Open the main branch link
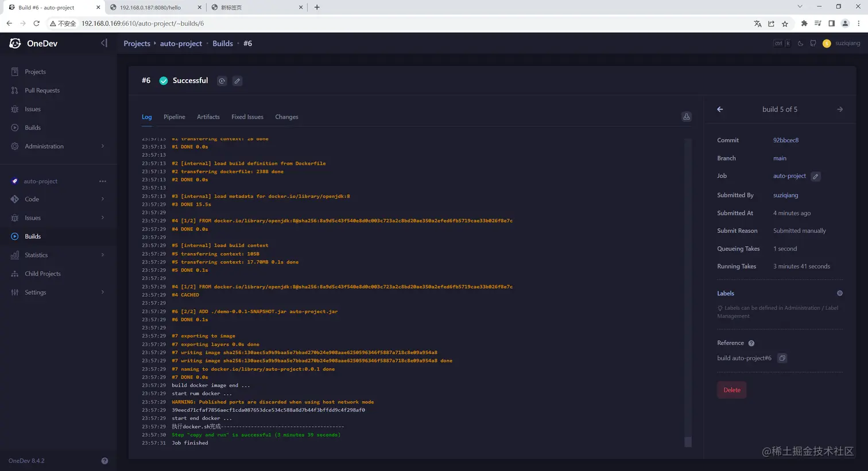This screenshot has height=471, width=868. 780,158
